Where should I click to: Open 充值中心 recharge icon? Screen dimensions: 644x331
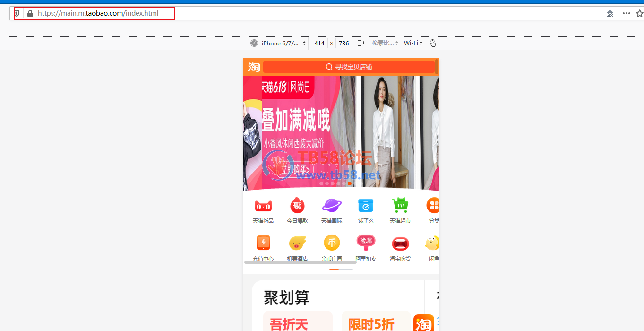pyautogui.click(x=263, y=243)
